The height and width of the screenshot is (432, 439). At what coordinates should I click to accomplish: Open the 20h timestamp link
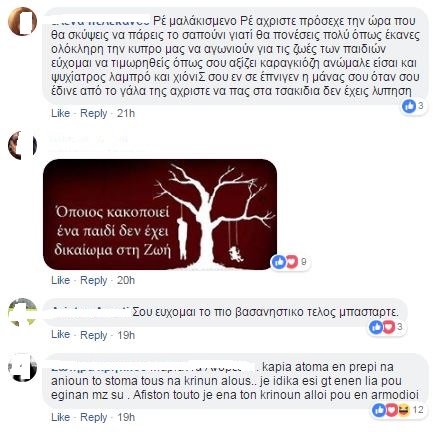126,280
